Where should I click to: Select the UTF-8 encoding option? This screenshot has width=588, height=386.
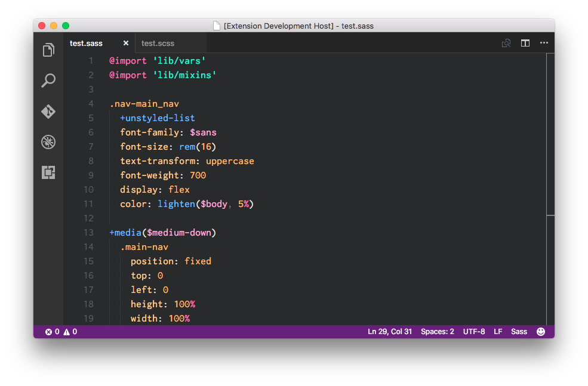pos(474,332)
